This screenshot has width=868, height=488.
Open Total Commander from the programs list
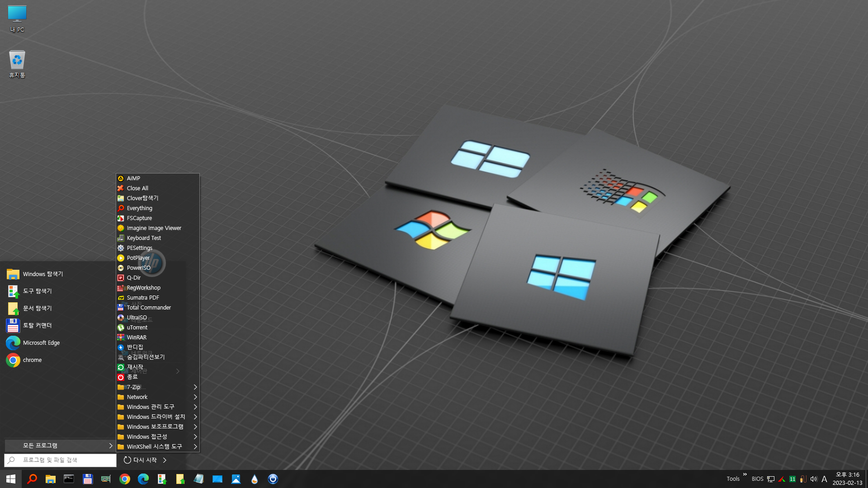157,308
